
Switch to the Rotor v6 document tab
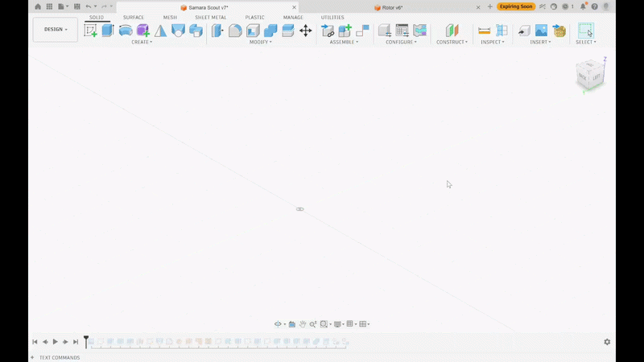[389, 7]
